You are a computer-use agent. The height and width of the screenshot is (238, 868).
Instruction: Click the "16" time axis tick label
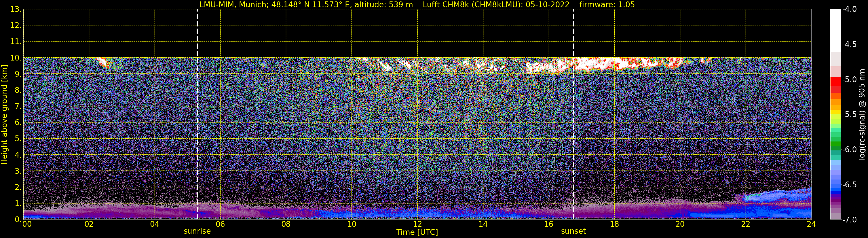(549, 224)
